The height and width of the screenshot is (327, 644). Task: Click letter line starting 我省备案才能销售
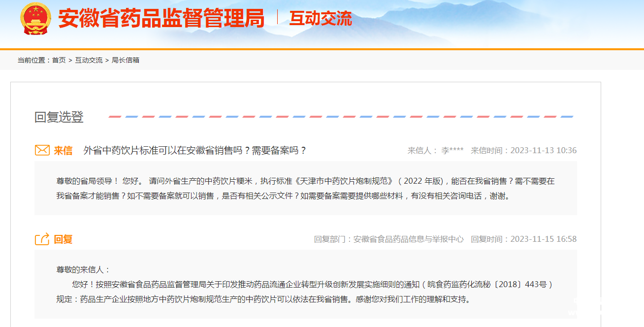(x=285, y=196)
